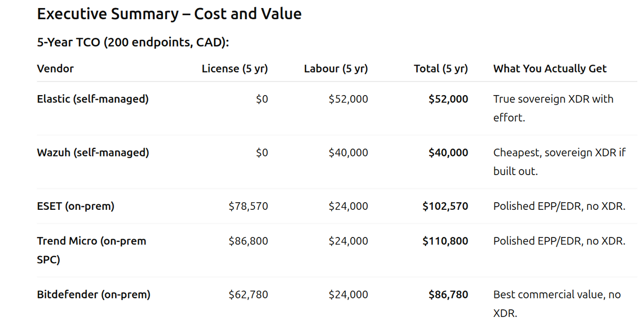Select the 'Best commercial value, no XDR.' description
644x325 pixels.
(x=557, y=303)
